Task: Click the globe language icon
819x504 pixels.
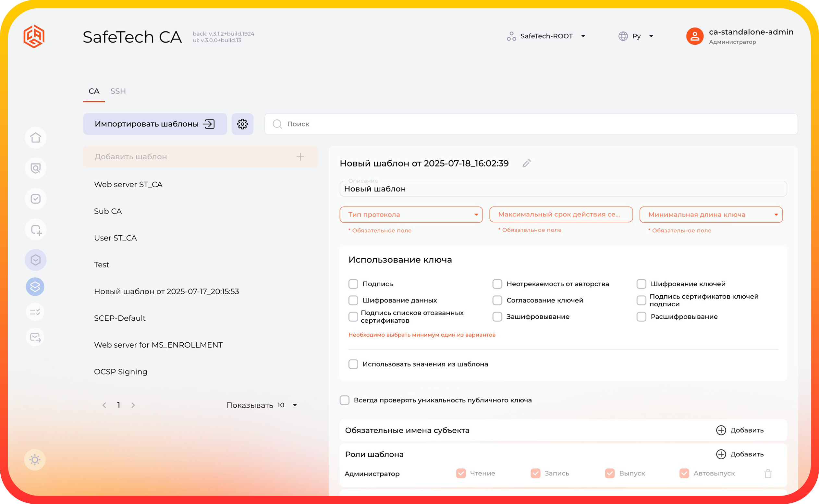Action: 623,36
